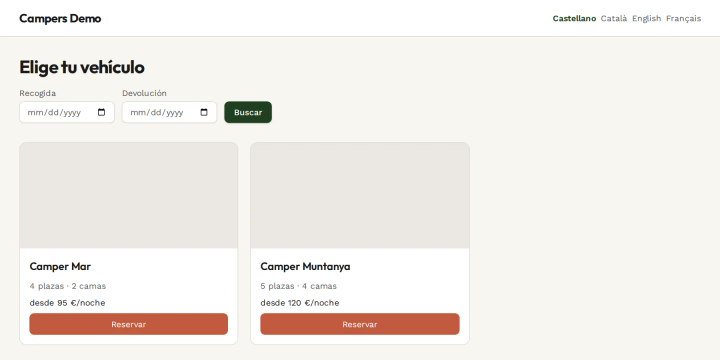The height and width of the screenshot is (360, 720).
Task: Click the "Elige tu vehículo" heading
Action: (x=82, y=67)
